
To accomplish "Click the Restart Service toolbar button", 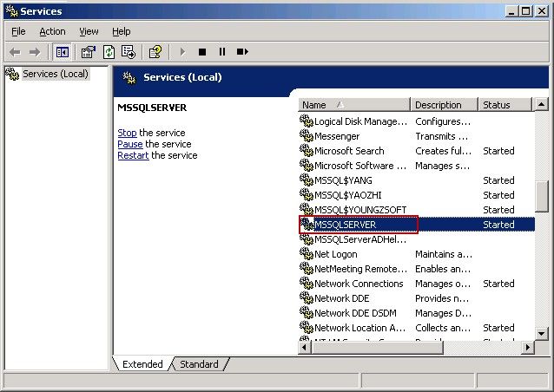I will coord(242,52).
